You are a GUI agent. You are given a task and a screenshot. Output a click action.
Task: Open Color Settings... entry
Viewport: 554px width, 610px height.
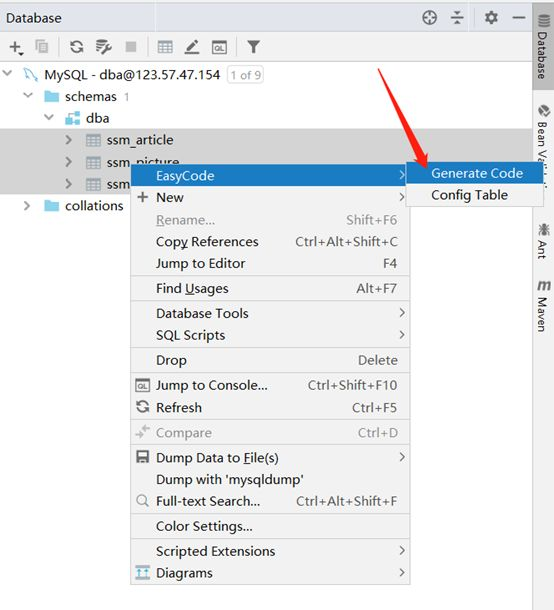pos(269,526)
